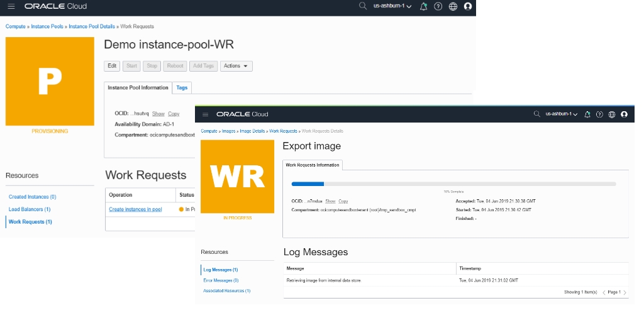The width and height of the screenshot is (644, 318).
Task: Open help icon in Export image window
Action: (599, 114)
